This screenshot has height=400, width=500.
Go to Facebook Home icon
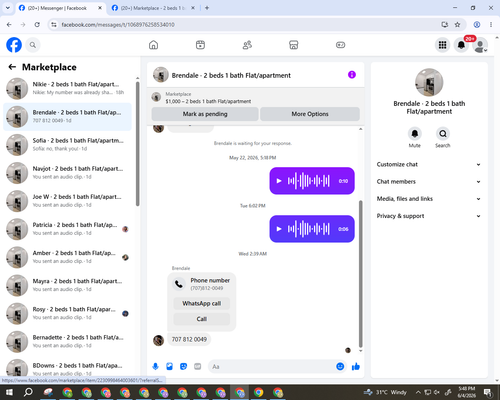pos(153,45)
